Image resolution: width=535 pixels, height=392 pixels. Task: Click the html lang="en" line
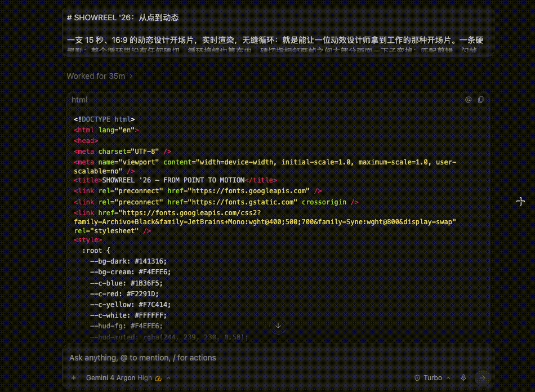[x=106, y=130]
